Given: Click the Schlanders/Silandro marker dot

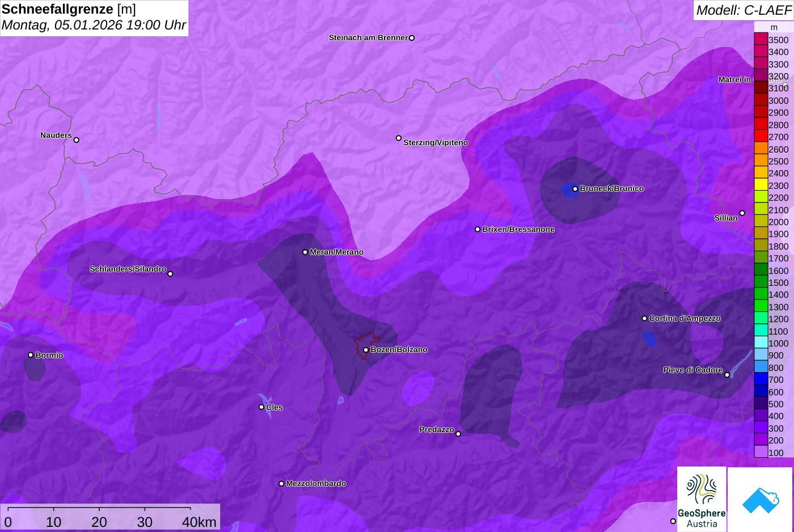Looking at the screenshot, I should 170,274.
